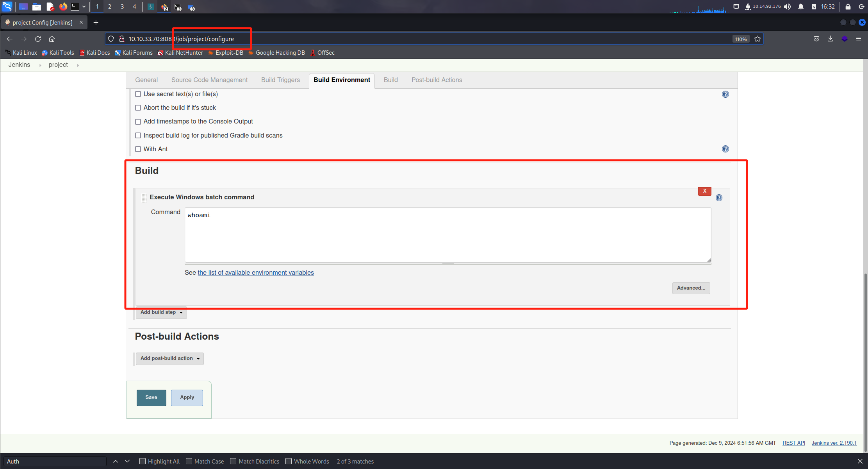Bookmark this page with the star icon

coord(757,39)
